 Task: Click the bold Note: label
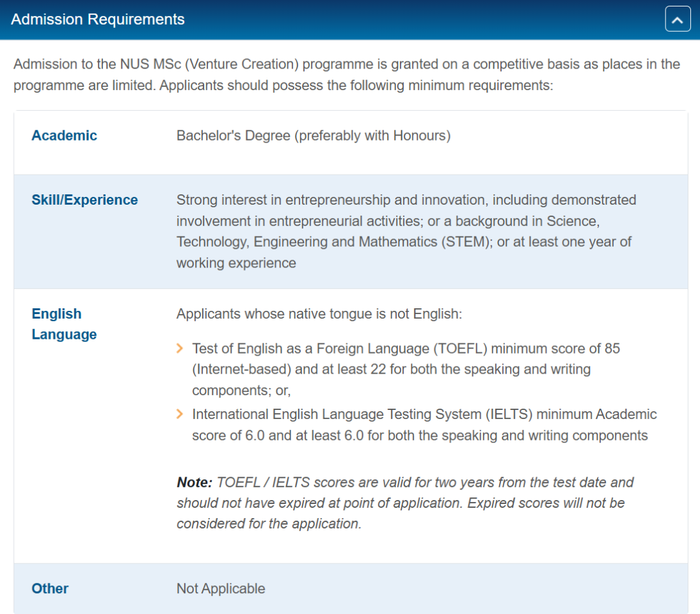click(x=194, y=483)
